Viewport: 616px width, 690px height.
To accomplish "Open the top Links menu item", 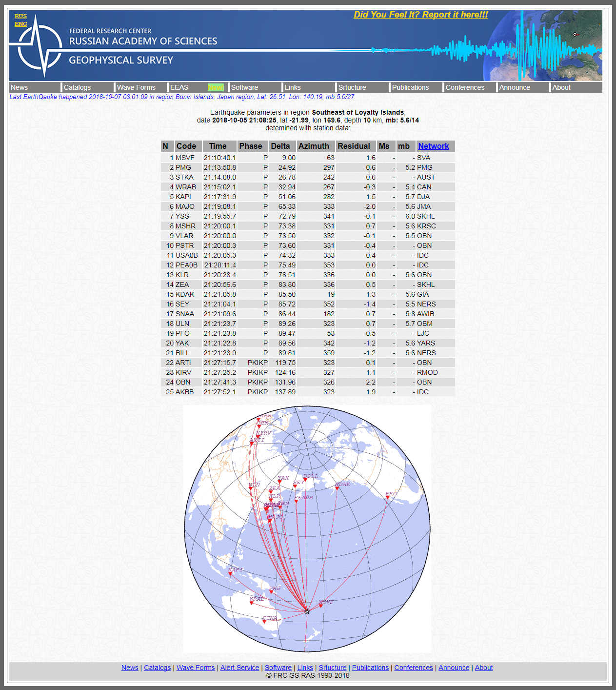I will (x=293, y=87).
